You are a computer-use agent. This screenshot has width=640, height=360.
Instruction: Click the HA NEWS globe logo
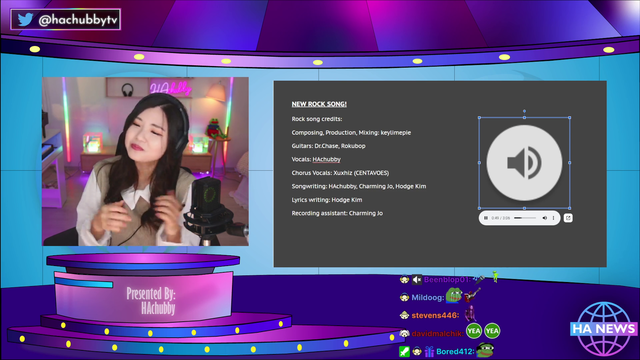pos(603,328)
